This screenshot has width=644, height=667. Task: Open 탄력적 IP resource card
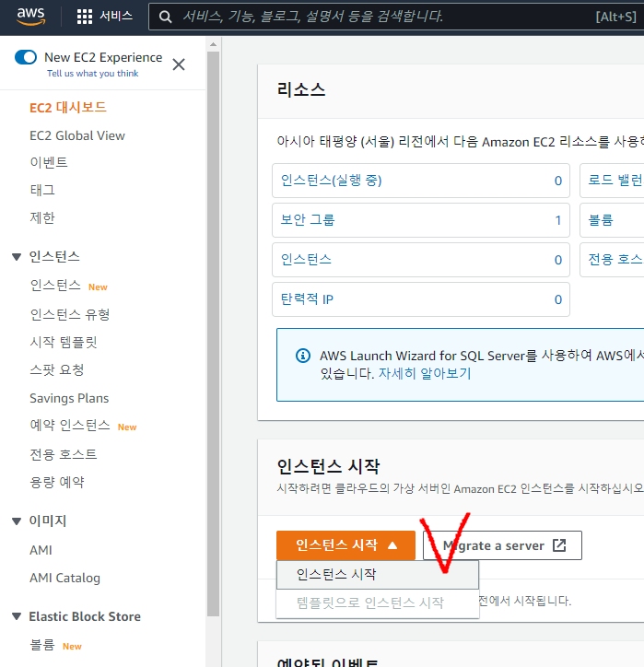click(x=421, y=299)
